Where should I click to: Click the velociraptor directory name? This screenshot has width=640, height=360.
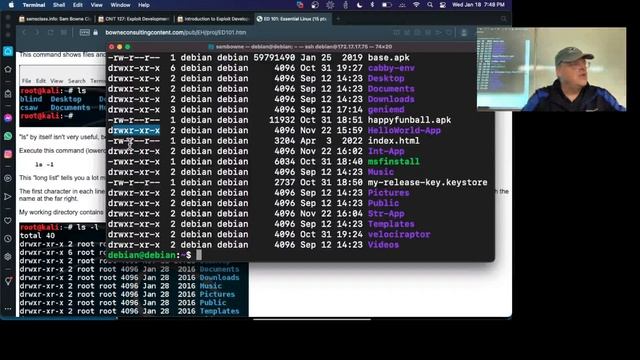coord(399,235)
